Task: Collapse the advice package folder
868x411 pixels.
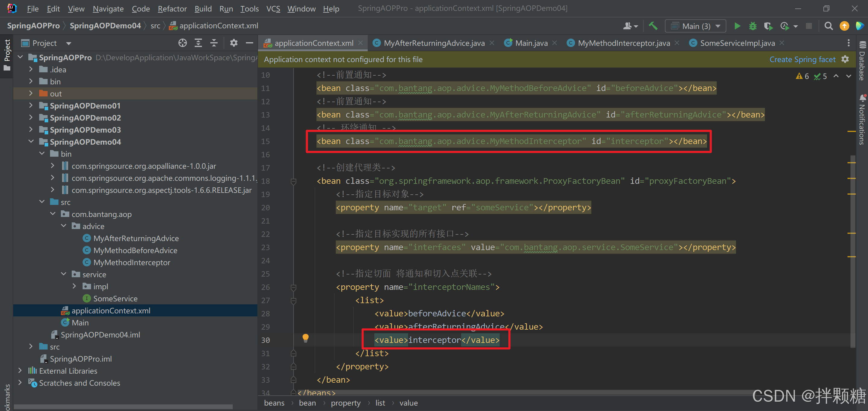Action: tap(64, 226)
